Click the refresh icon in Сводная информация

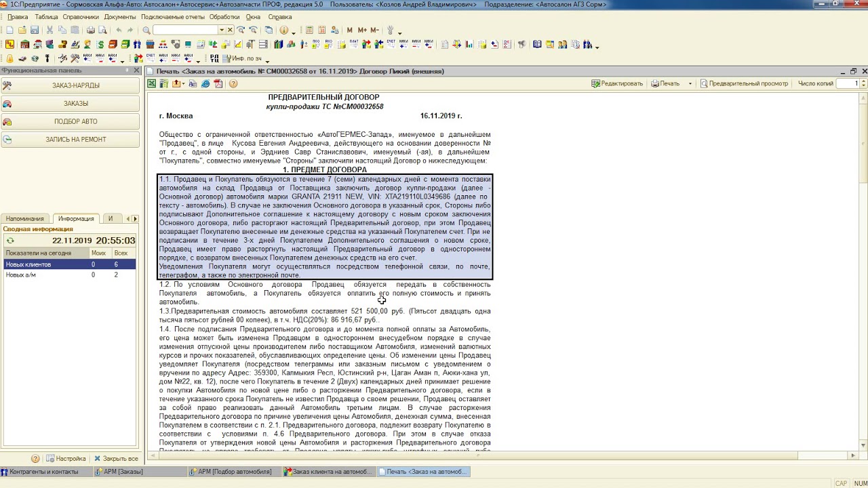point(9,241)
